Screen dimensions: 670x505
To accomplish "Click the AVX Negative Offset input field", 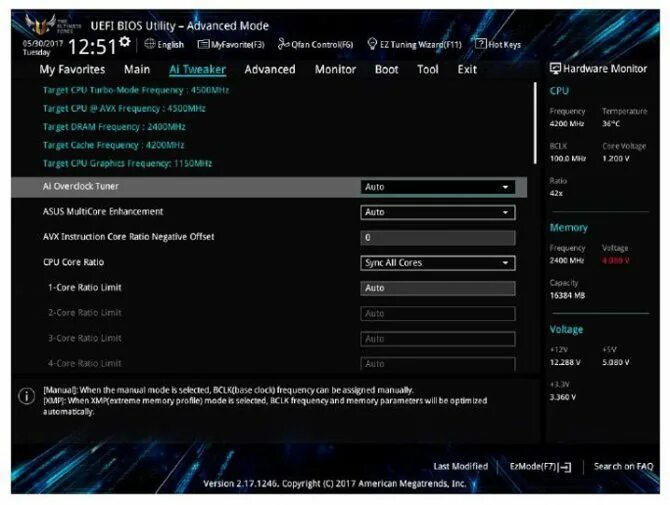I will pos(438,238).
